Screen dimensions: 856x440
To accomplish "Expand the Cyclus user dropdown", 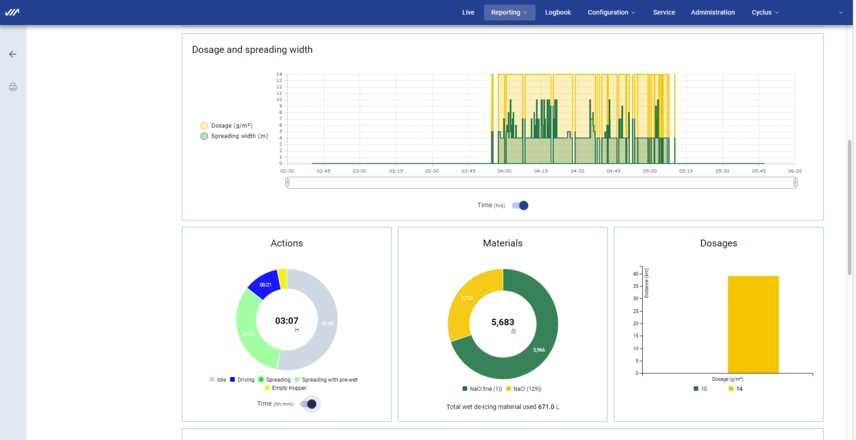I will [765, 13].
